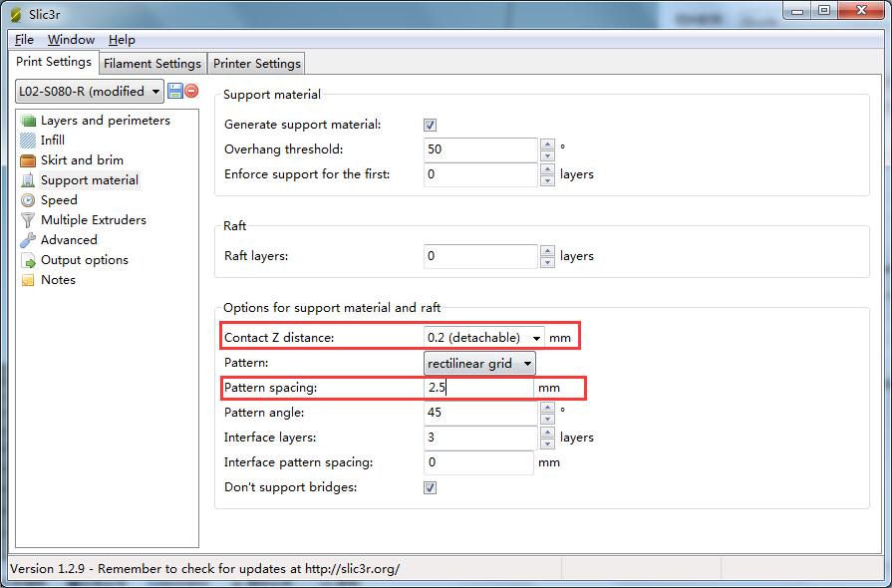Open Layers and perimeters settings page
This screenshot has height=588, width=892.
pyautogui.click(x=106, y=121)
